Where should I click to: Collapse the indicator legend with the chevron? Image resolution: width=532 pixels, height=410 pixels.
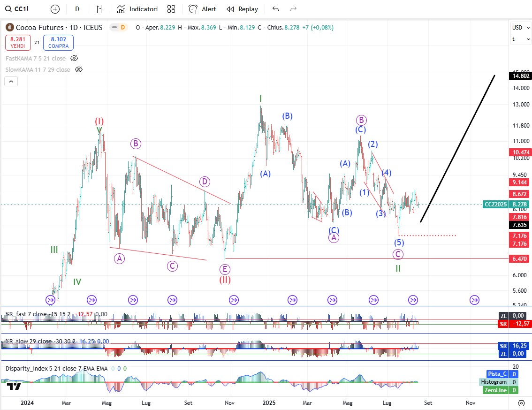[11, 81]
